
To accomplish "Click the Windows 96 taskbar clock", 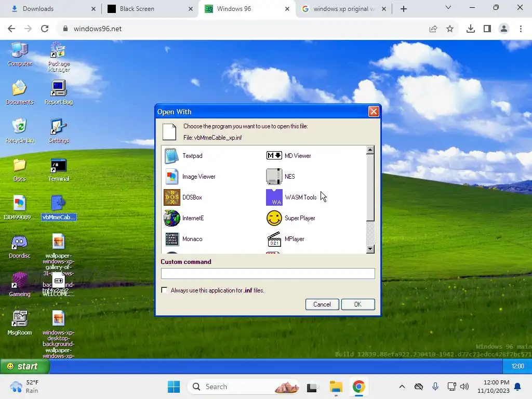I will coord(517,366).
